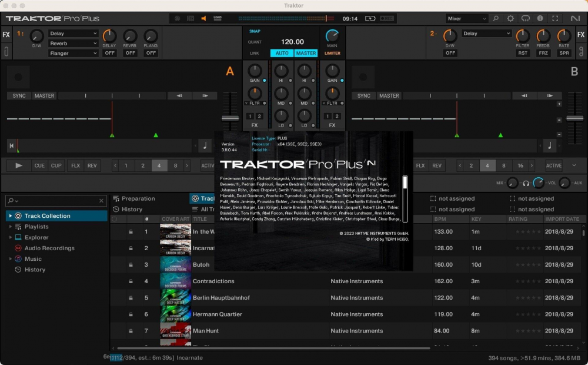The height and width of the screenshot is (365, 588).
Task: Click the LOAD meter indicator in header
Action: (x=218, y=18)
